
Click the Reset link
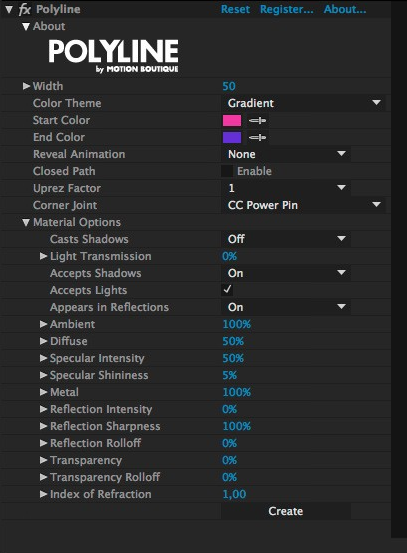235,9
